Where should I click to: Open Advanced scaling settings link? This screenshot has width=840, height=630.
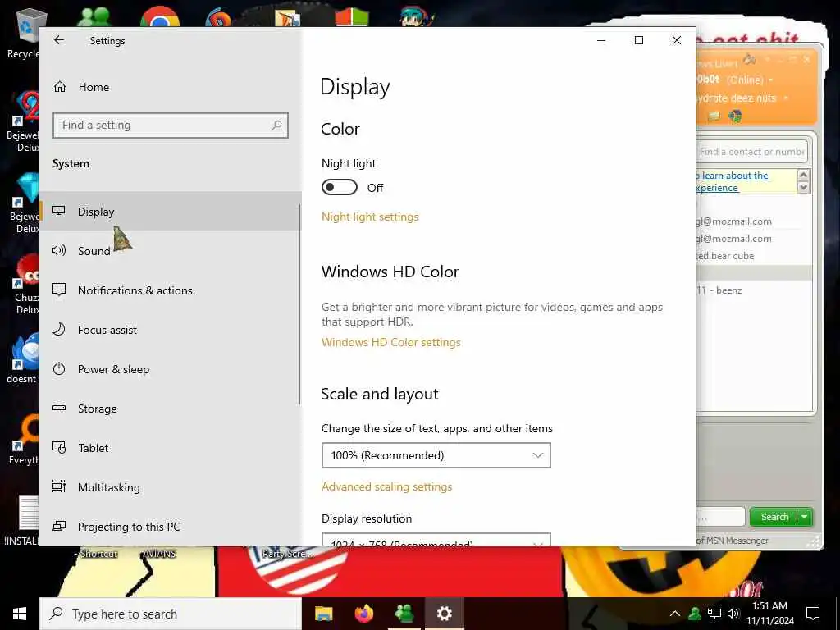pos(387,486)
